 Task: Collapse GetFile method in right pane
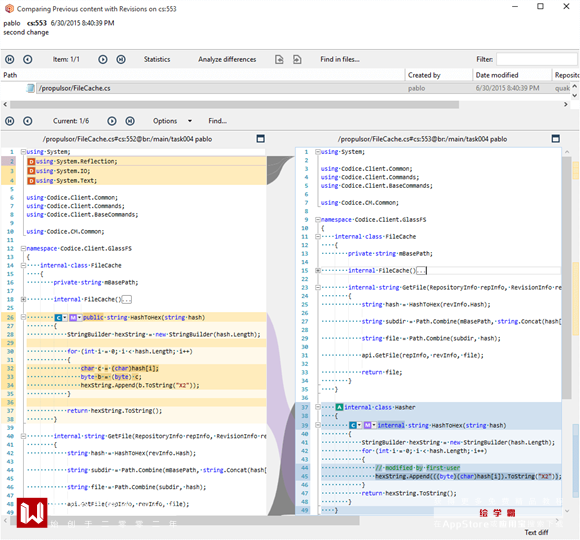tap(317, 288)
